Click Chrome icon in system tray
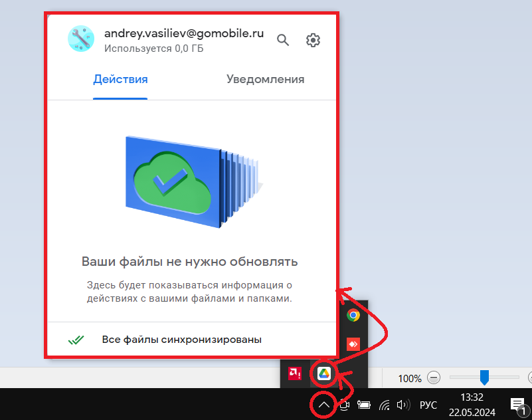Image resolution: width=532 pixels, height=420 pixels. [x=353, y=315]
